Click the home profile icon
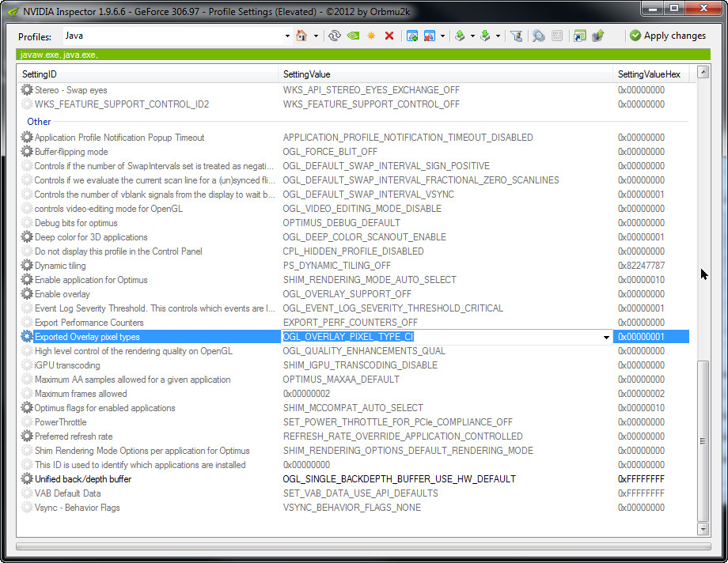Viewport: 728px width, 563px height. tap(301, 36)
